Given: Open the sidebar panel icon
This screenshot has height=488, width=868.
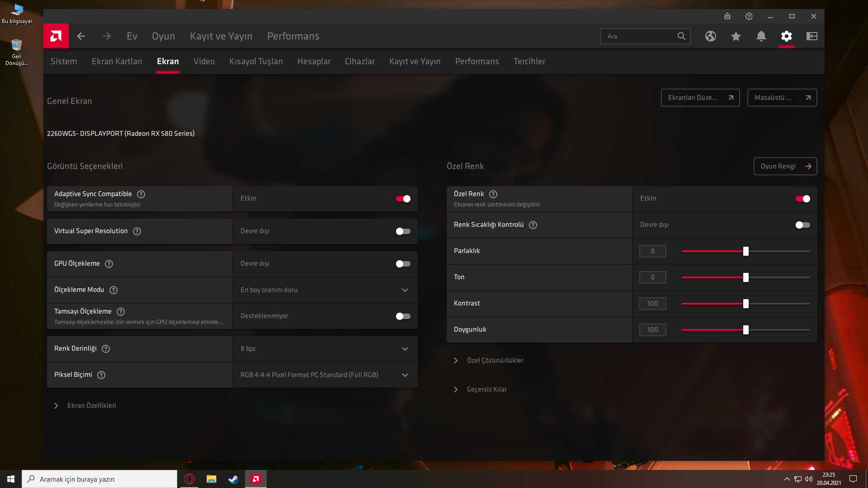Looking at the screenshot, I should [812, 36].
